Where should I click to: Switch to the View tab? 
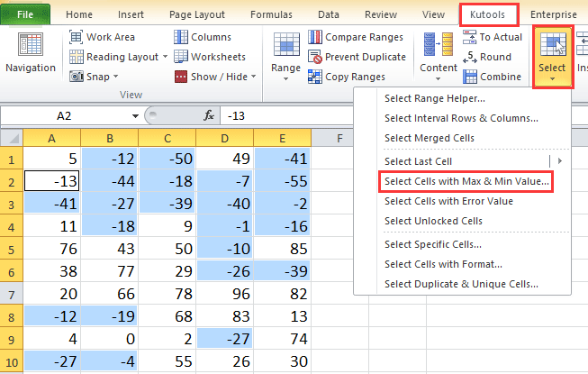point(433,14)
